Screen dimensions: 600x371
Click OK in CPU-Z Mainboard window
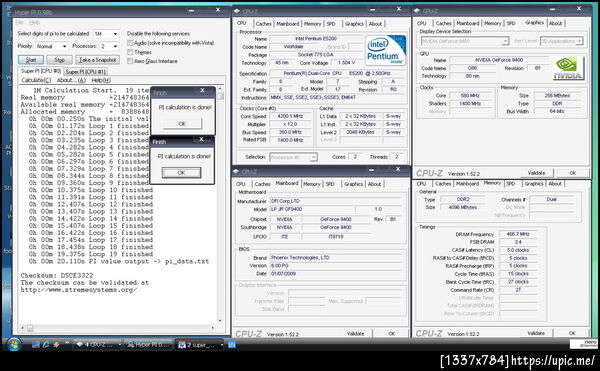coord(391,334)
